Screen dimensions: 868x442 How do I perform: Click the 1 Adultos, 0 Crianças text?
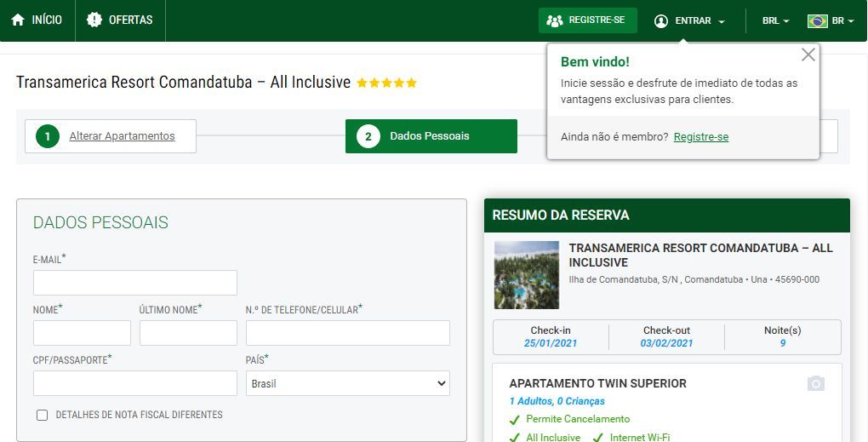tap(557, 401)
